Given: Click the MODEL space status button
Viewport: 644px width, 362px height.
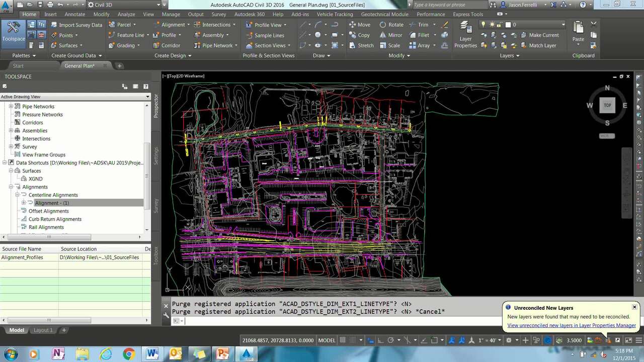Looking at the screenshot, I should point(327,340).
